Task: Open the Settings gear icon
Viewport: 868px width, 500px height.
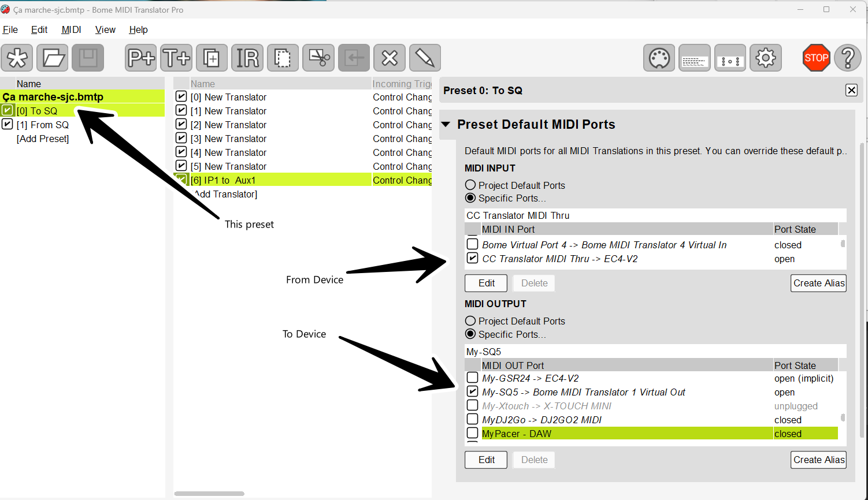Action: click(766, 58)
